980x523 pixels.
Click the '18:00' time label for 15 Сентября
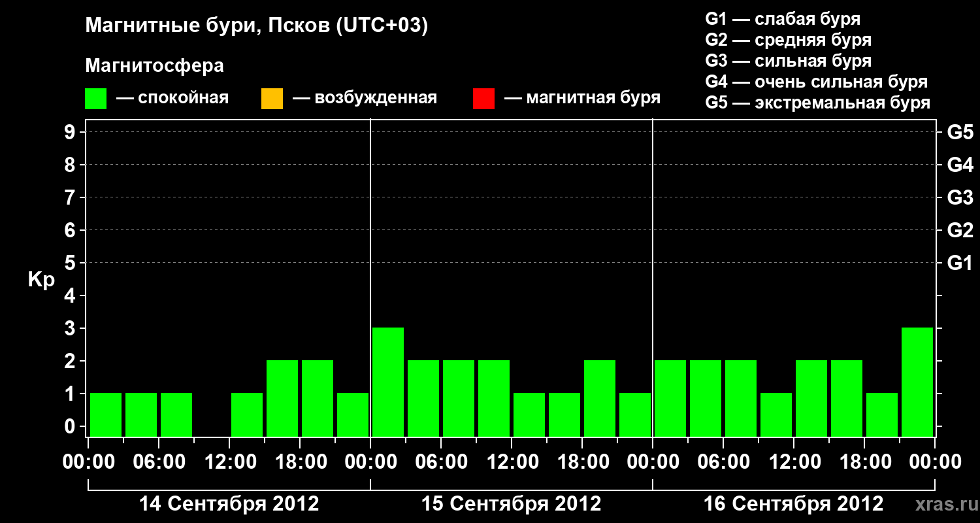click(582, 462)
